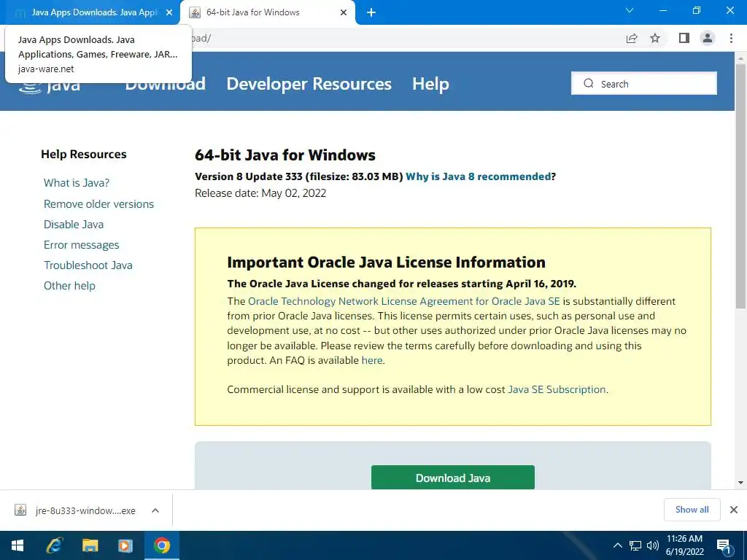Open File Explorer from the taskbar
This screenshot has height=560, width=747.
click(x=90, y=545)
